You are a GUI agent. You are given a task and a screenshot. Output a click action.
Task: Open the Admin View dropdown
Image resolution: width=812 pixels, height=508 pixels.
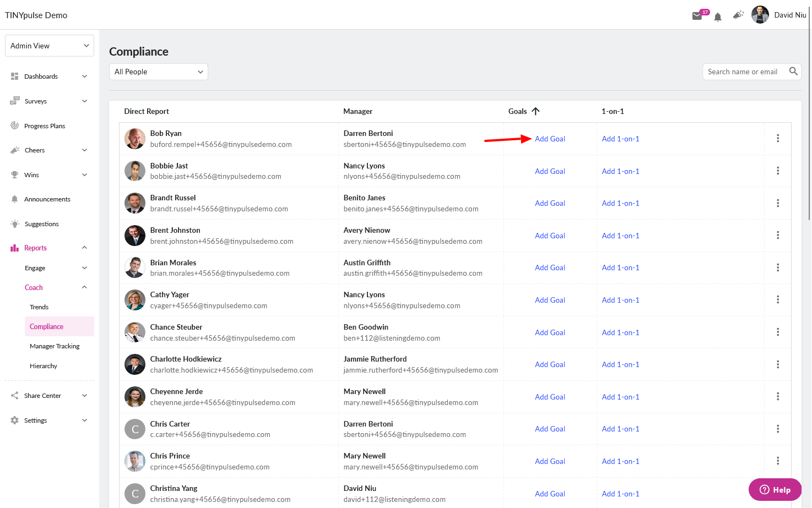(x=50, y=46)
